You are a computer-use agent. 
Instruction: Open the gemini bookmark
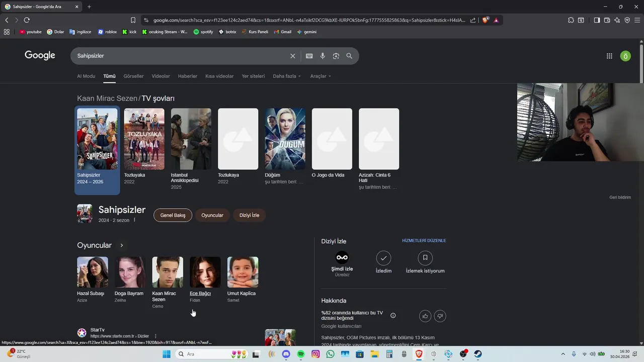point(307,32)
